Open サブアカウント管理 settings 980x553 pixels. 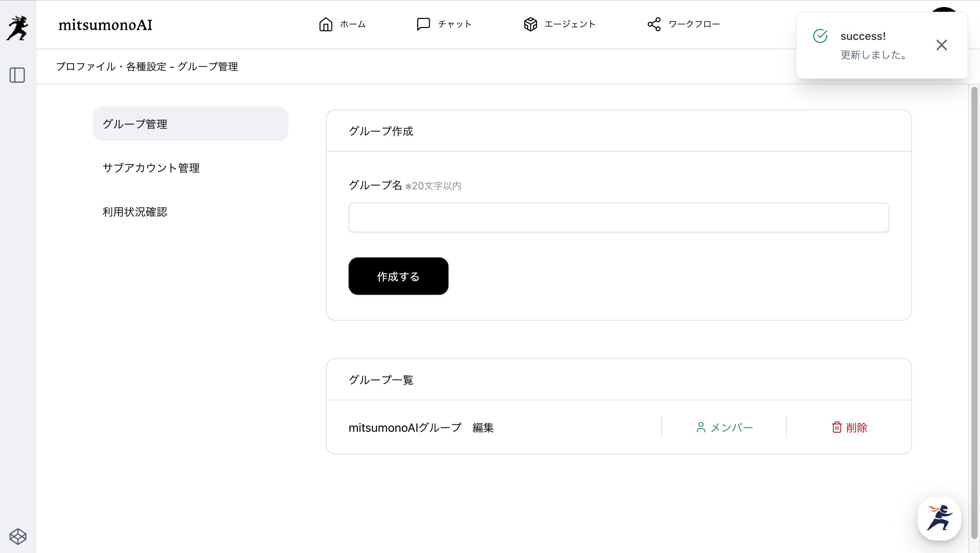point(151,168)
